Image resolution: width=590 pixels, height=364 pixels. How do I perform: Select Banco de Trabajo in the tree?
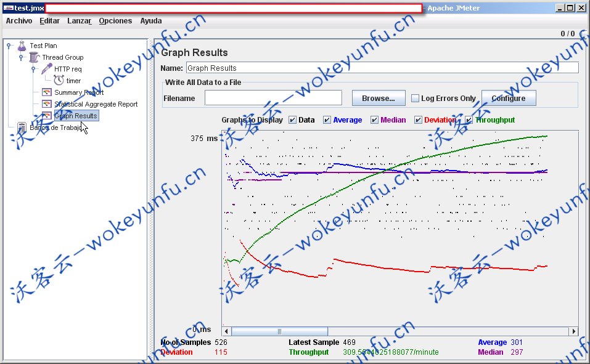[55, 127]
